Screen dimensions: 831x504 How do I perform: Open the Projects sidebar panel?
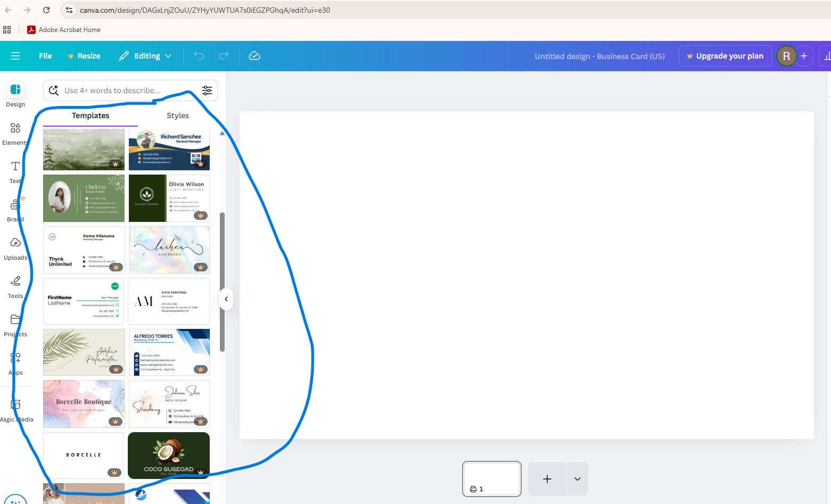click(x=15, y=325)
